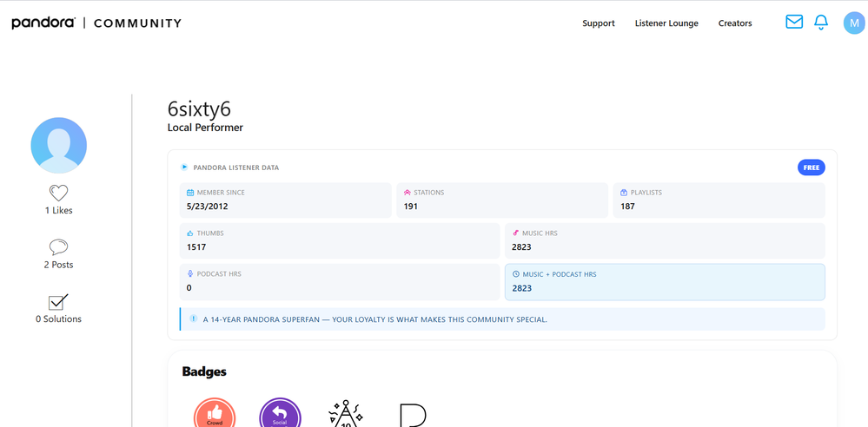Click the purple Social badge
The image size is (868, 427).
280,414
